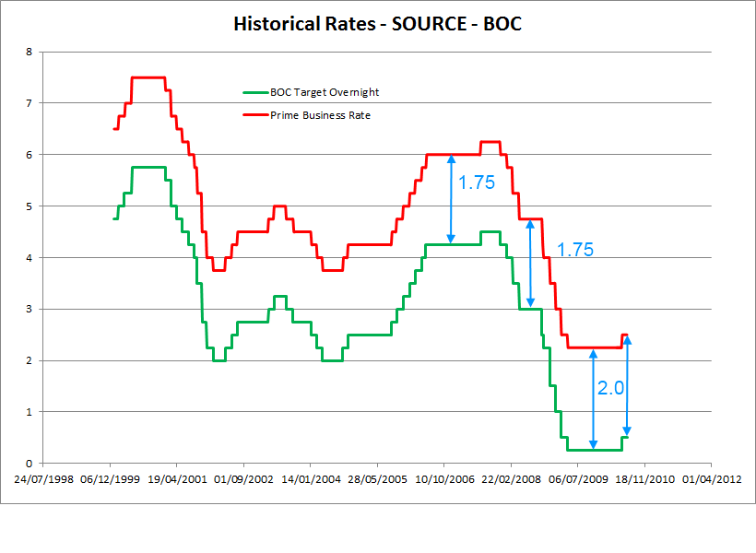Screen dimensions: 756x553
Task: Click the x-axis date 28/05/2005
Action: pyautogui.click(x=377, y=479)
